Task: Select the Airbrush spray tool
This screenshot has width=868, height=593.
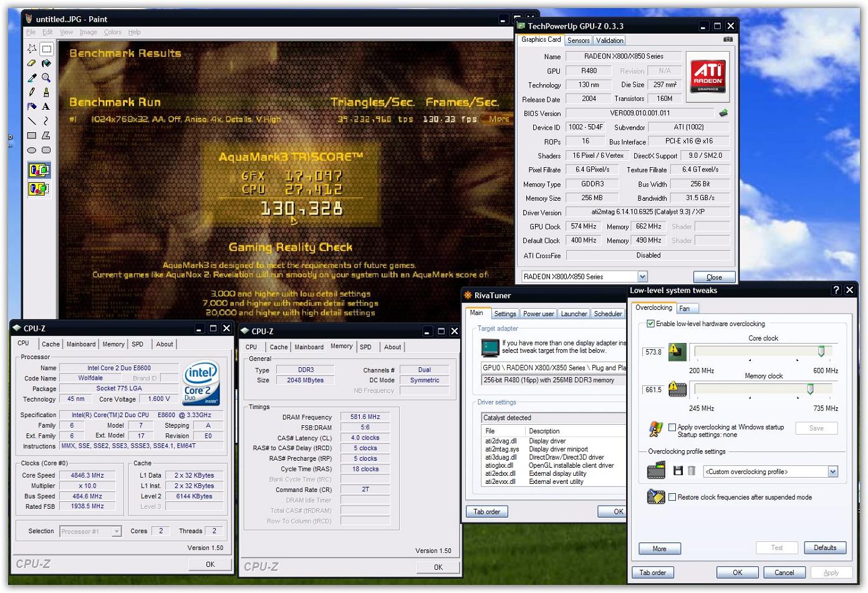Action: [32, 106]
